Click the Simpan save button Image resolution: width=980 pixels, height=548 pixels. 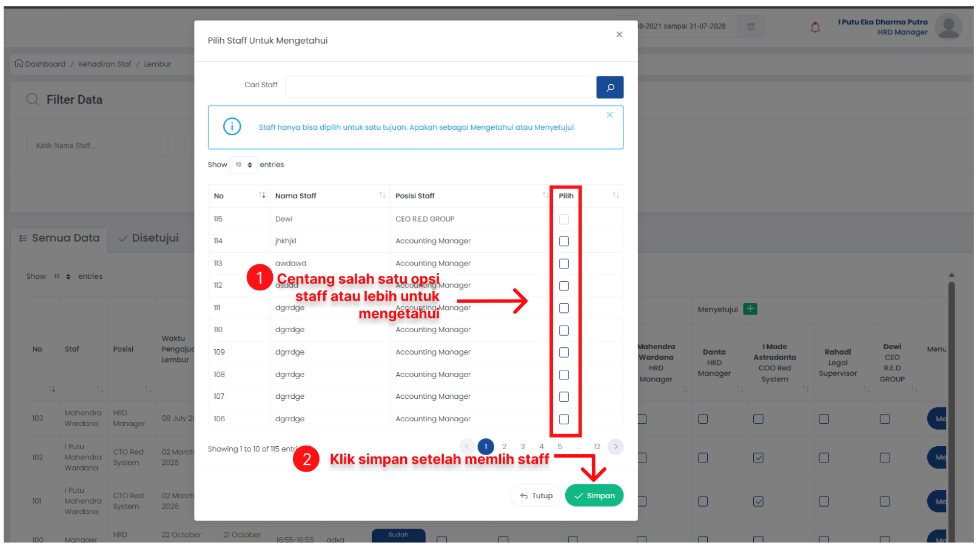pyautogui.click(x=594, y=495)
